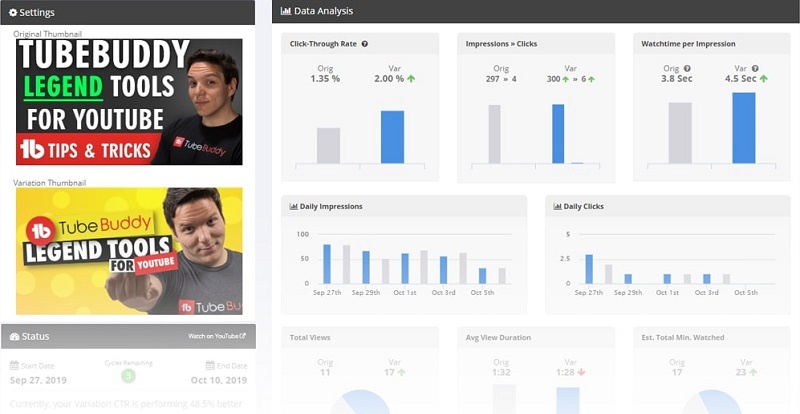The height and width of the screenshot is (414, 800).
Task: Click the green arrow next to 4.5 Sec
Action: tap(764, 79)
